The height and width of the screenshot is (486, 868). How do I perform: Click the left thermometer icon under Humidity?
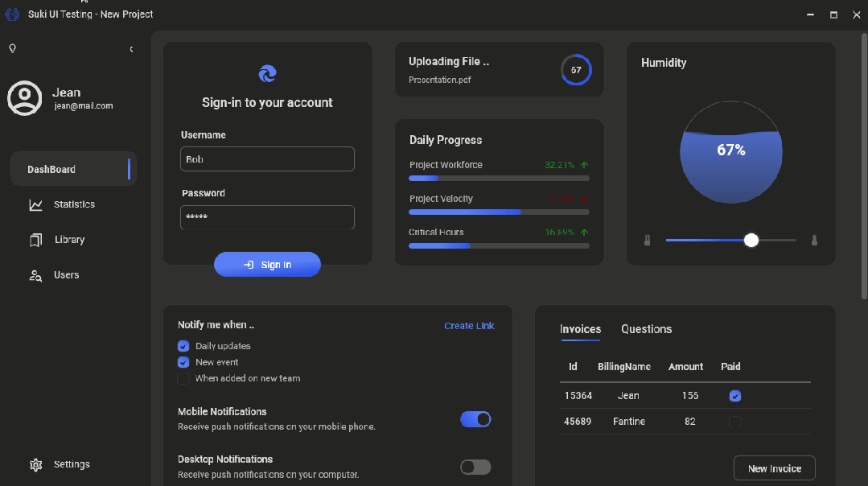pyautogui.click(x=647, y=241)
